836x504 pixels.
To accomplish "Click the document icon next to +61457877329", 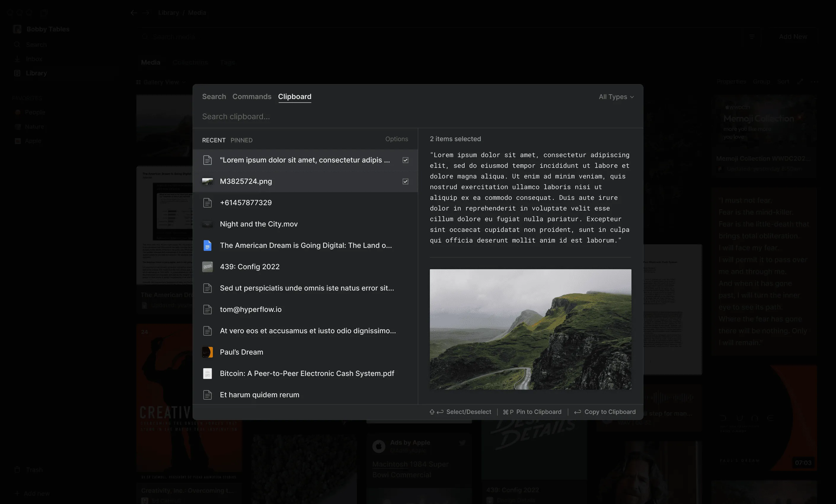I will click(x=207, y=203).
